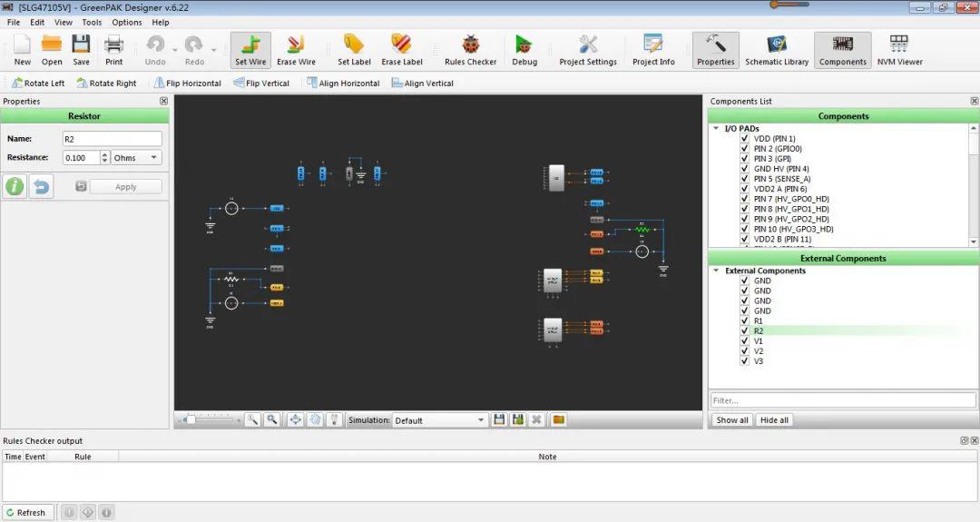Click the second magnifier icon below the canvas
Screen dimensions: 980x522
[272, 420]
